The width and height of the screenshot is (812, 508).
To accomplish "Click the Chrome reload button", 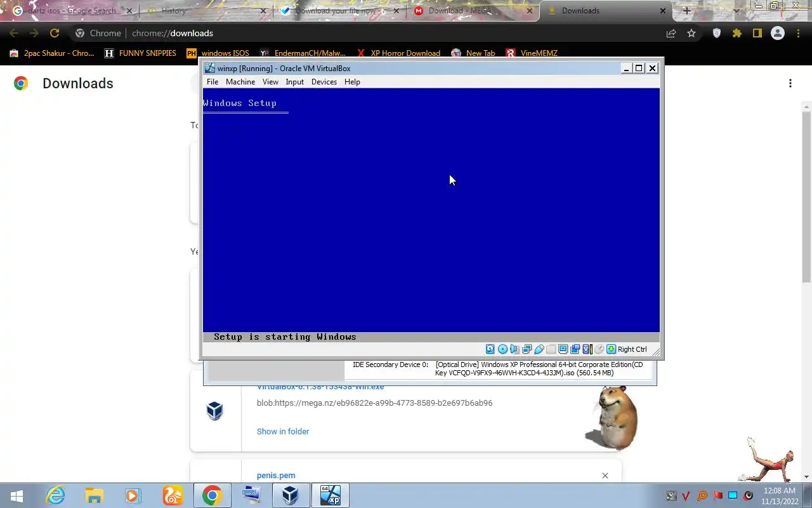I will click(x=55, y=33).
